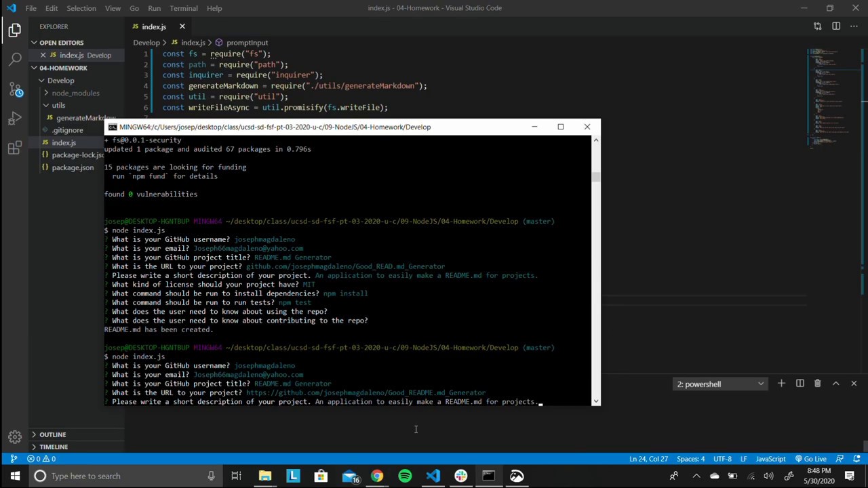Open the File menu
Screen dimensions: 868x488
(31, 8)
